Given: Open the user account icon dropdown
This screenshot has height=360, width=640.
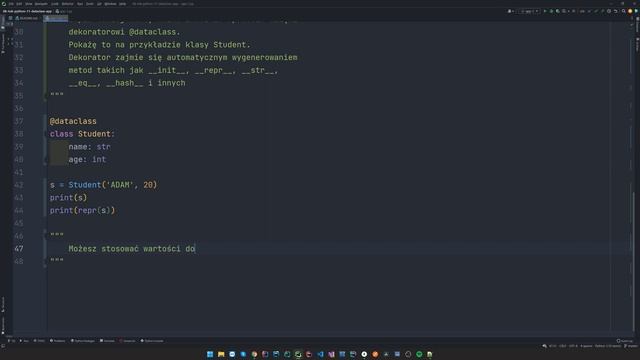Looking at the screenshot, I should coord(510,11).
